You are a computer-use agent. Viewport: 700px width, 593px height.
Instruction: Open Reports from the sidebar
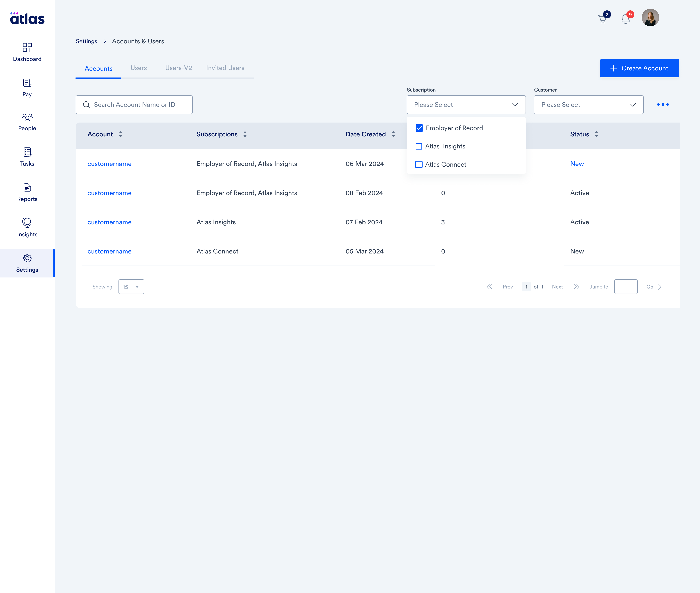[27, 193]
